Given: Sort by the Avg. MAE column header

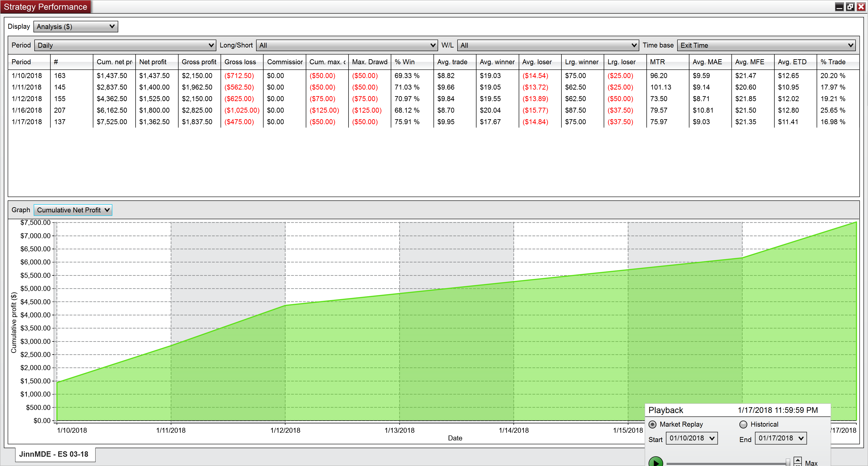Looking at the screenshot, I should 710,62.
